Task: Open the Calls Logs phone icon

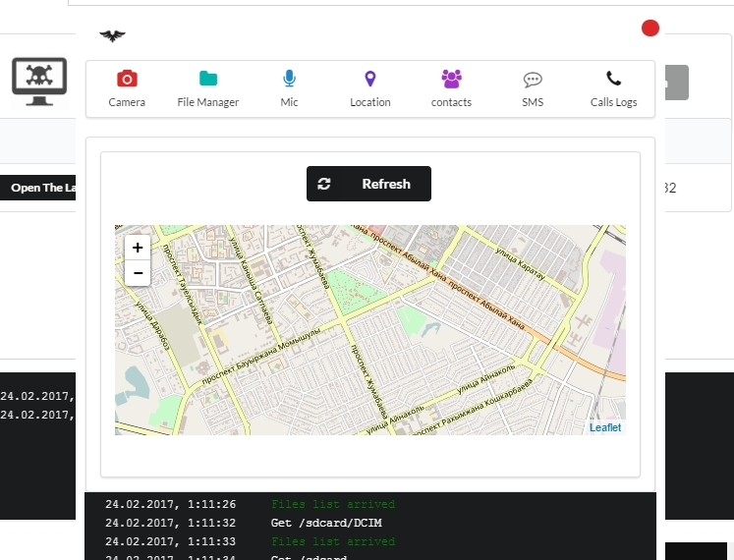Action: point(613,80)
